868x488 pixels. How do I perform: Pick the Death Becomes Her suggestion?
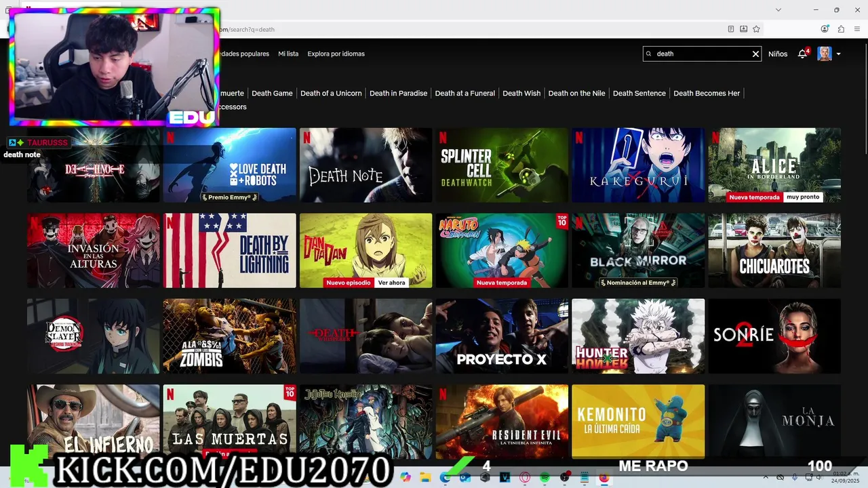coord(707,93)
